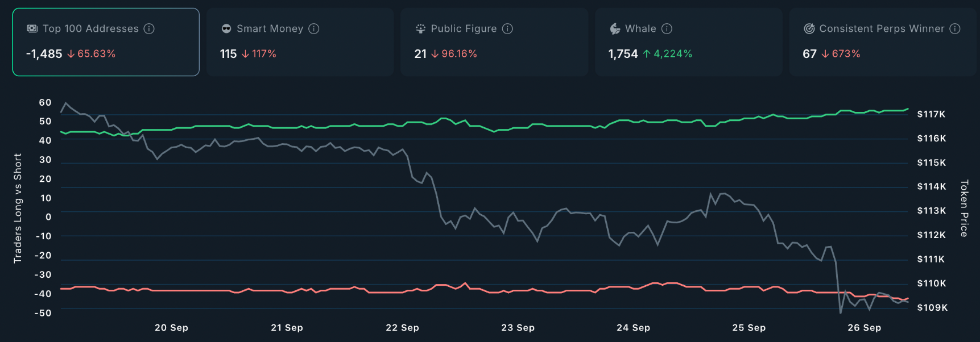Screen dimensions: 980x342
Task: Switch to the Smart Money card
Action: pyautogui.click(x=300, y=42)
